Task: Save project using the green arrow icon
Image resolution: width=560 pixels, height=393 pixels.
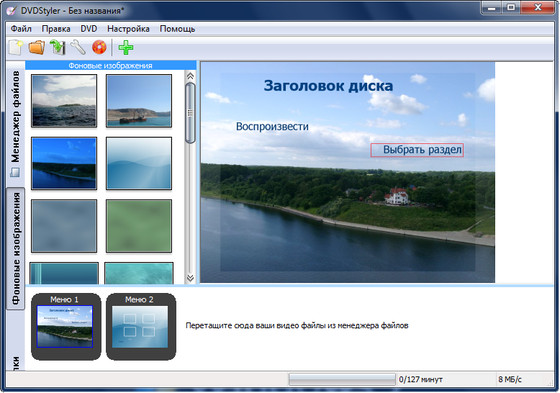Action: pos(57,48)
